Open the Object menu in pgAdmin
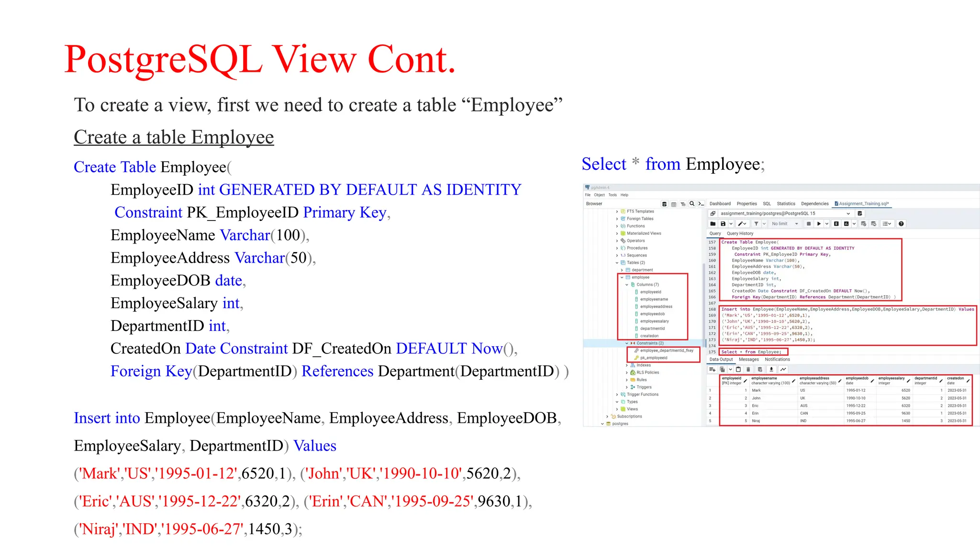Screen dimensions: 980x551 pyautogui.click(x=600, y=195)
